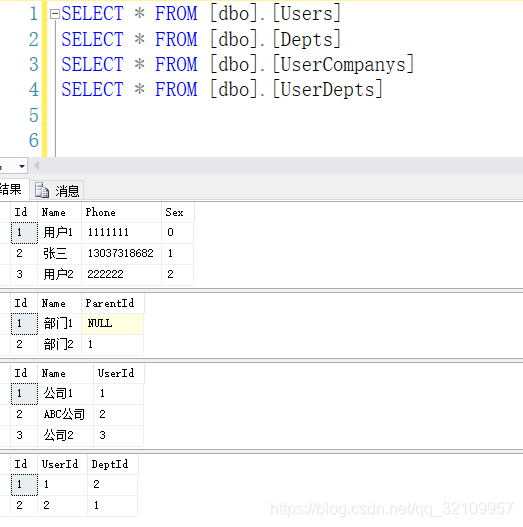Select UserId header in UserCompanys grid
Viewport: 523px width, 527px height.
tap(119, 373)
